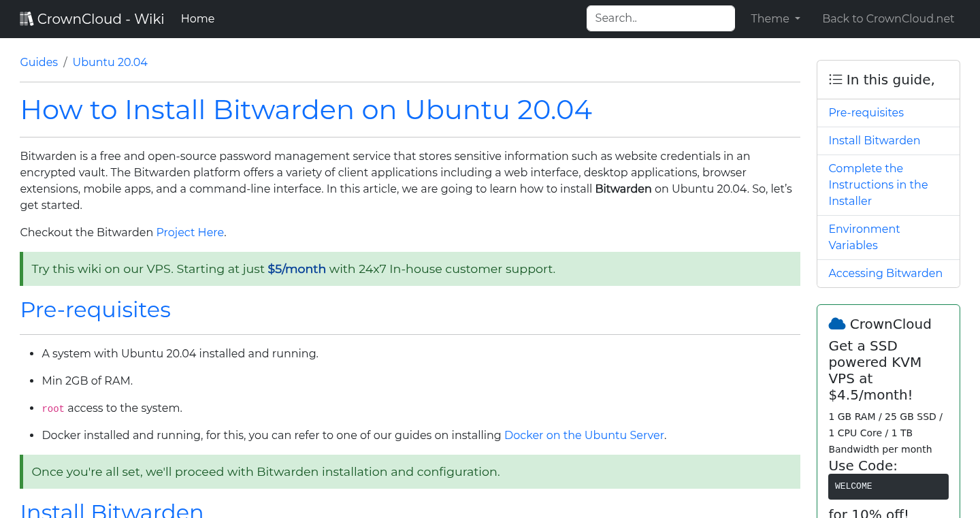The height and width of the screenshot is (518, 980).
Task: Open the Guides breadcrumb link
Action: (39, 62)
